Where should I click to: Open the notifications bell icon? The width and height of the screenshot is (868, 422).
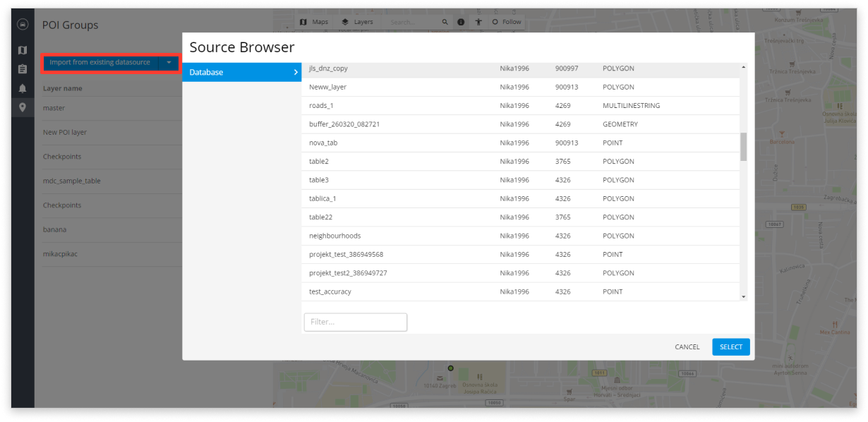point(23,88)
